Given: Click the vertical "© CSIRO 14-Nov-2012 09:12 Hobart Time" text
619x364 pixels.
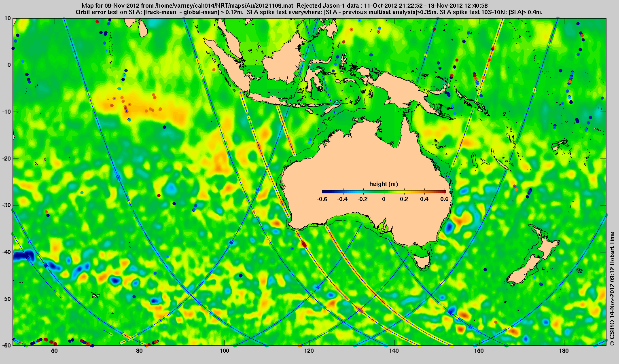Looking at the screenshot, I should click(x=612, y=288).
